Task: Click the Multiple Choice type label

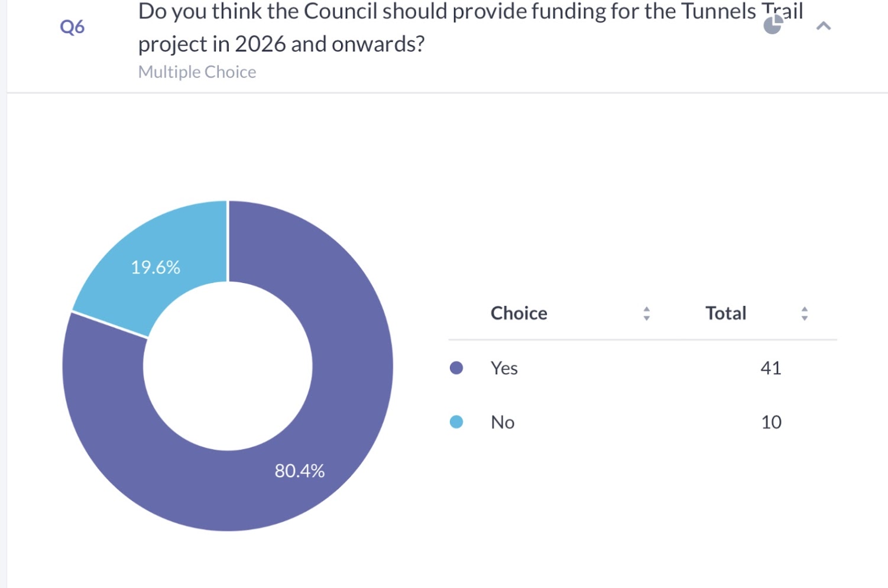Action: coord(197,72)
